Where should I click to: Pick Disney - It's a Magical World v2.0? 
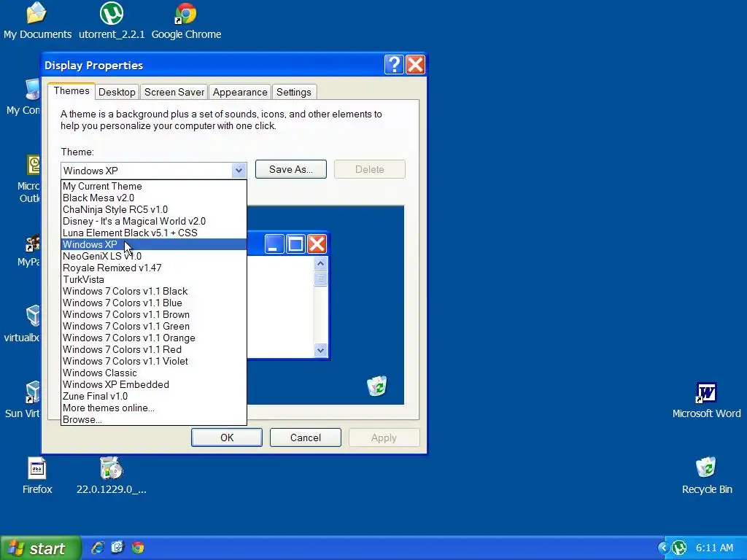tap(153, 221)
